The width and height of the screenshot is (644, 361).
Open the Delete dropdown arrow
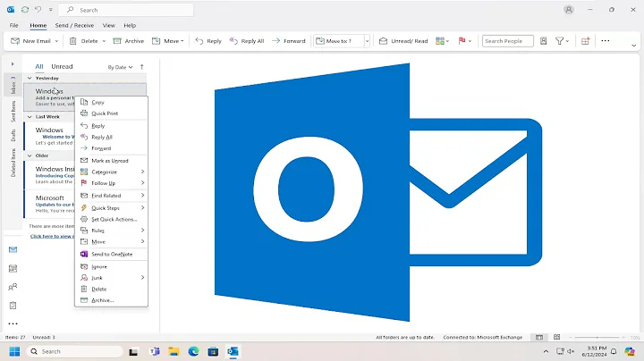tap(104, 41)
